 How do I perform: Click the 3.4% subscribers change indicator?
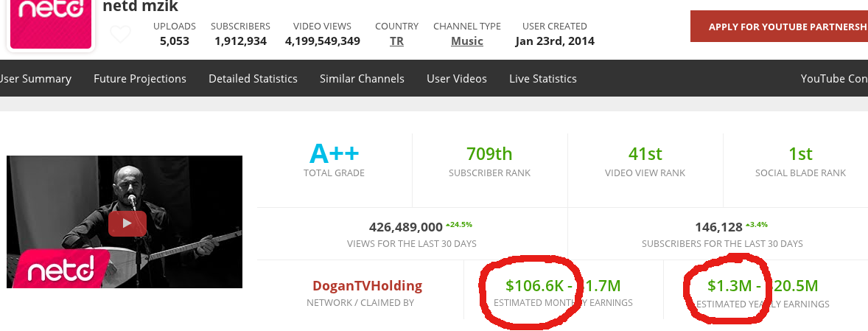pos(757,225)
